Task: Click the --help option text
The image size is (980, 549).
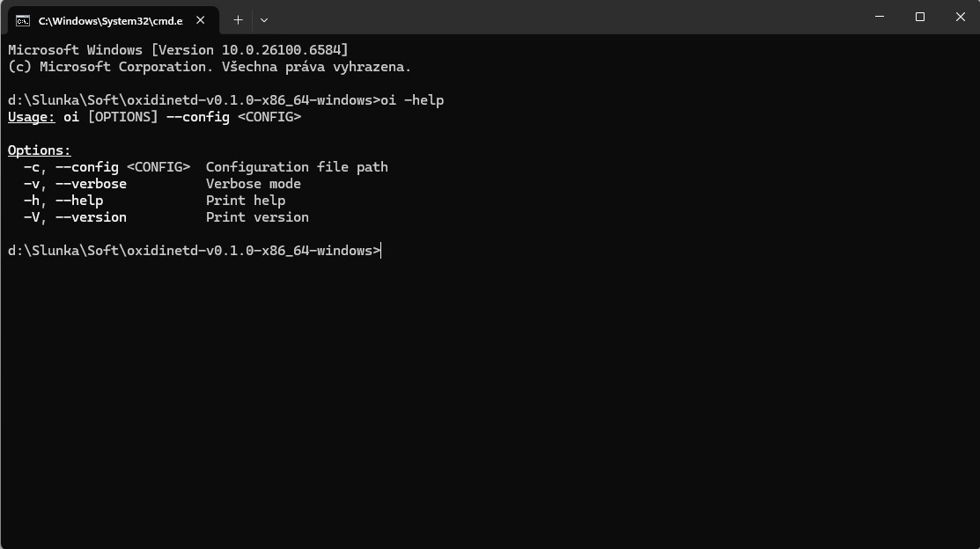Action: coord(79,201)
